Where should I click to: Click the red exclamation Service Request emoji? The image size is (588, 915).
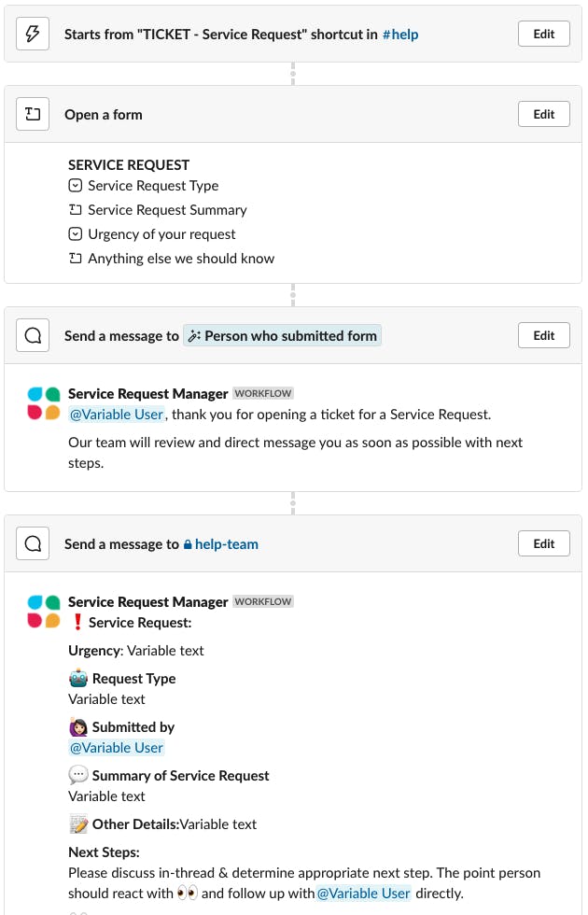point(77,623)
